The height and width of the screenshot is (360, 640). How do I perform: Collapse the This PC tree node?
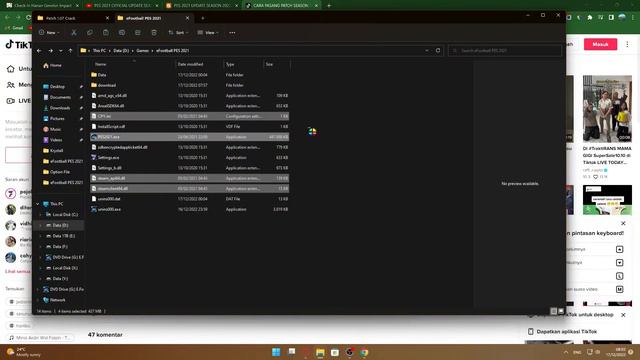[38, 204]
